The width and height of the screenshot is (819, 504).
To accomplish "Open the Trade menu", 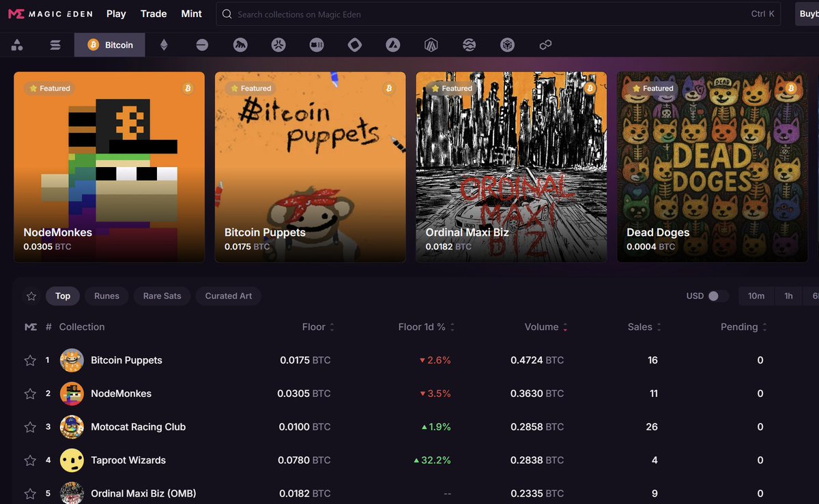I will pyautogui.click(x=154, y=14).
